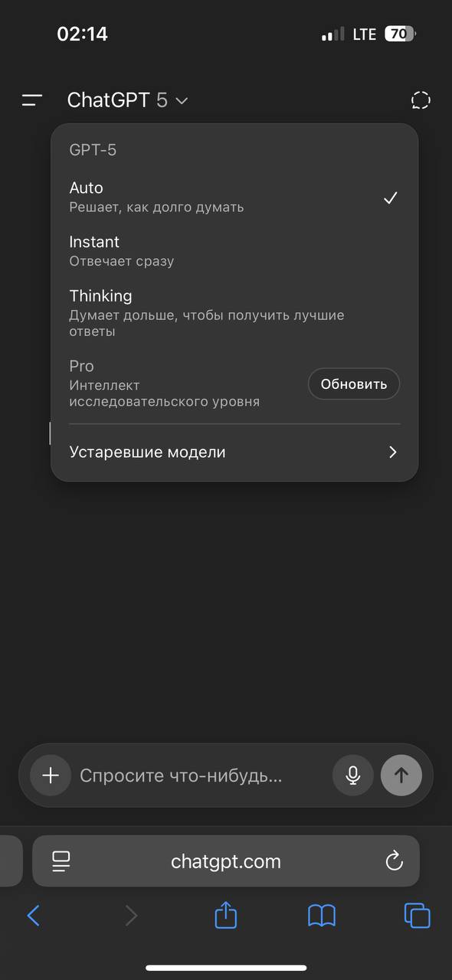
Task: Tap the plus attachment icon
Action: (51, 776)
